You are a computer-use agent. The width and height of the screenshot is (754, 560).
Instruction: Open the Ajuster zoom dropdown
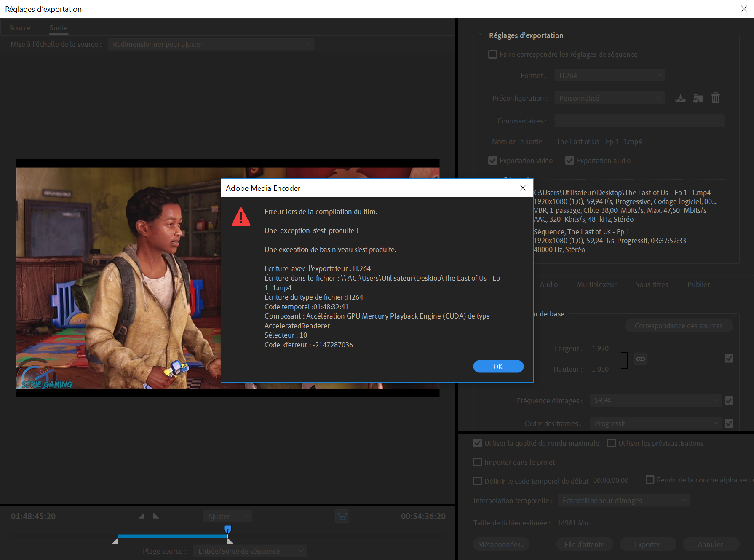coord(228,516)
